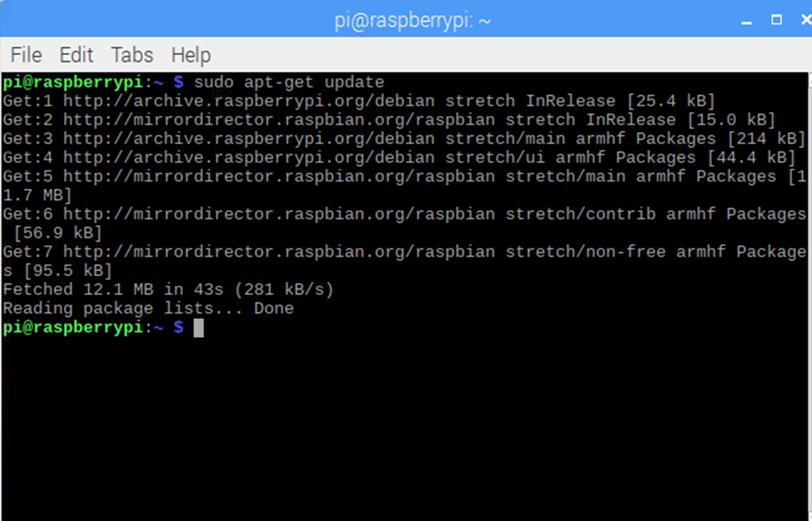812x521 pixels.
Task: Open the Edit menu
Action: click(x=76, y=55)
